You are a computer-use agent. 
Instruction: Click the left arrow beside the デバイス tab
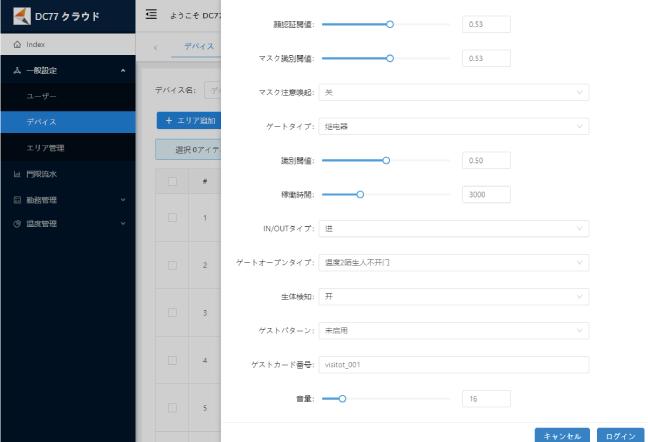[x=156, y=47]
